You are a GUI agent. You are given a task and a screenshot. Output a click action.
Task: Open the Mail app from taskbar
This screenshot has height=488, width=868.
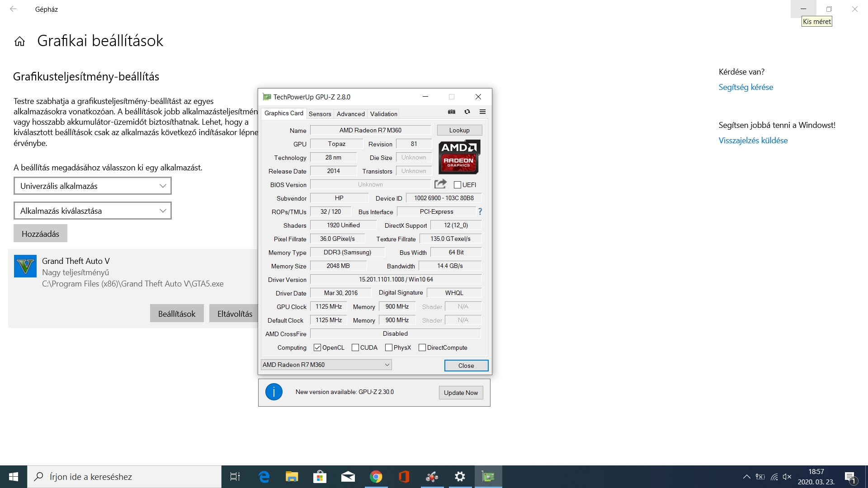click(x=348, y=477)
